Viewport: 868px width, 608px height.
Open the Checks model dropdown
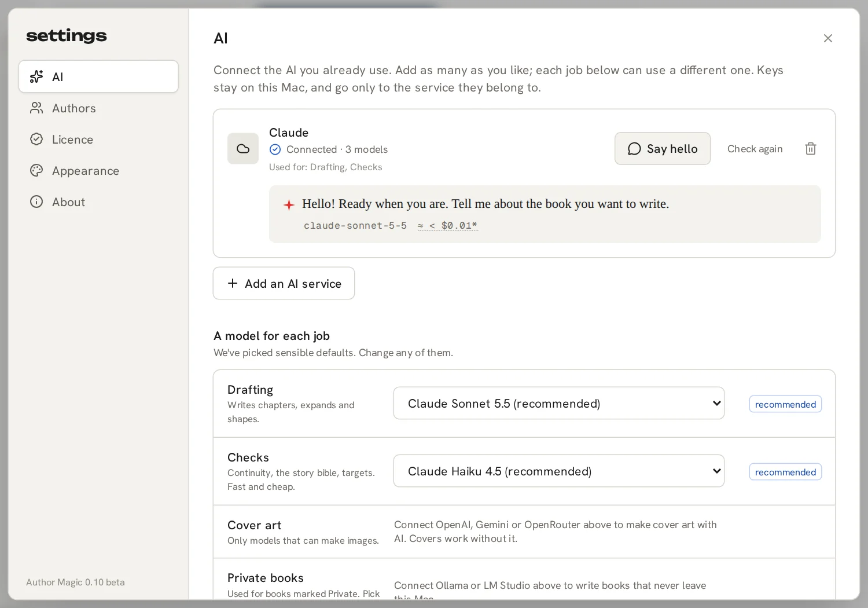(559, 471)
